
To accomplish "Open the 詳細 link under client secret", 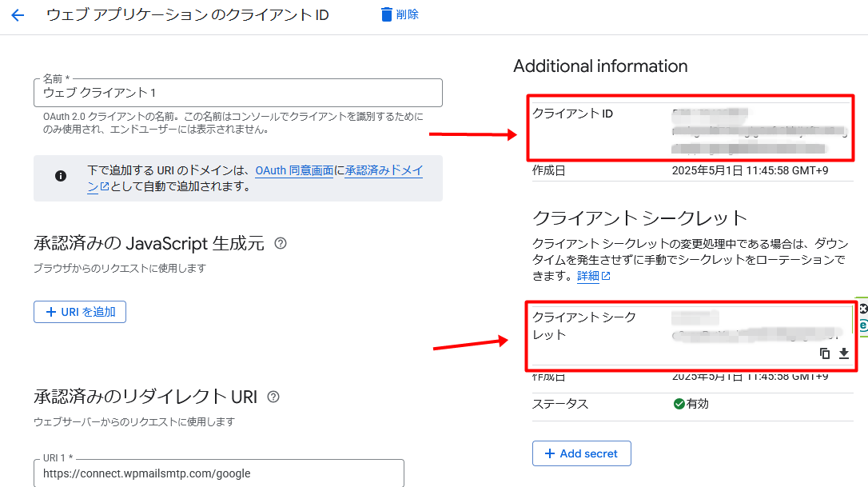I will [588, 275].
